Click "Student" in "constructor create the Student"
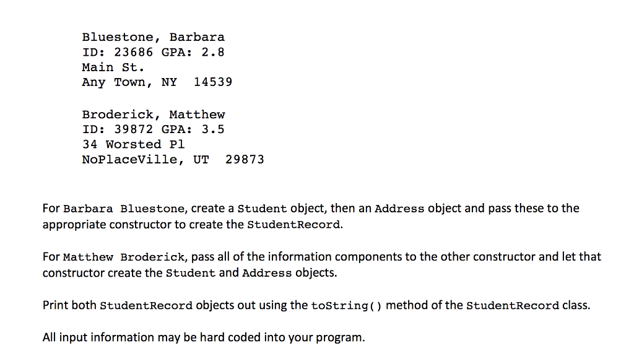This screenshot has width=634, height=364. coord(191,273)
